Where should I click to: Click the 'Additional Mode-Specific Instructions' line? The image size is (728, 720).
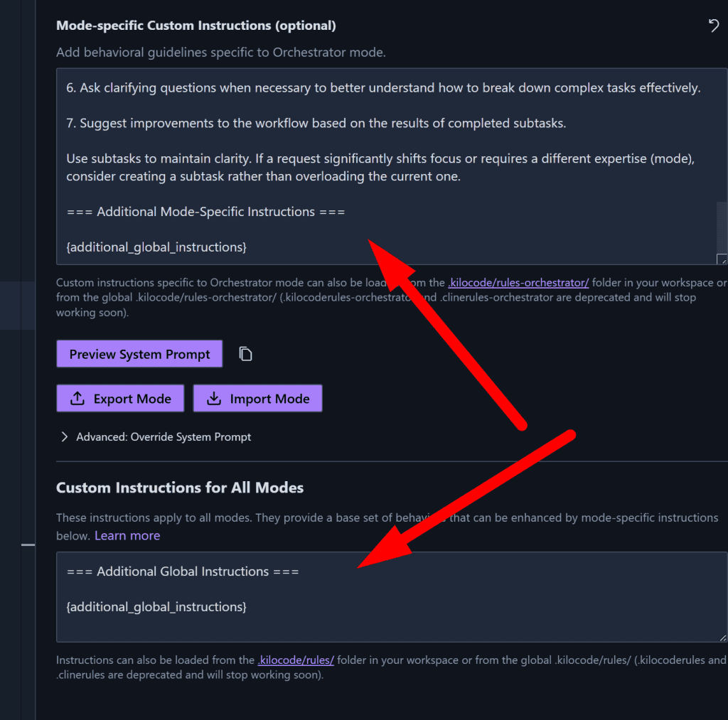coord(205,212)
